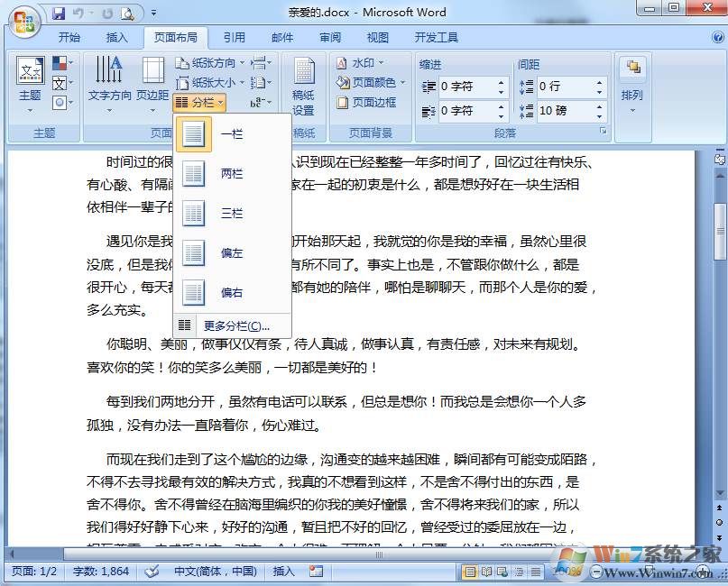Screen dimensions: 728x586
Task: Select 一栏 one column layout
Action: tap(232, 134)
